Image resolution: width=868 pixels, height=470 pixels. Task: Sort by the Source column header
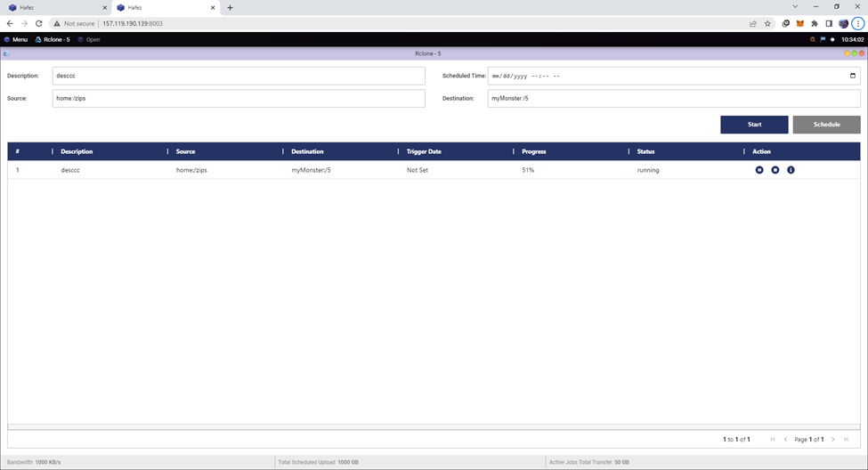(185, 151)
